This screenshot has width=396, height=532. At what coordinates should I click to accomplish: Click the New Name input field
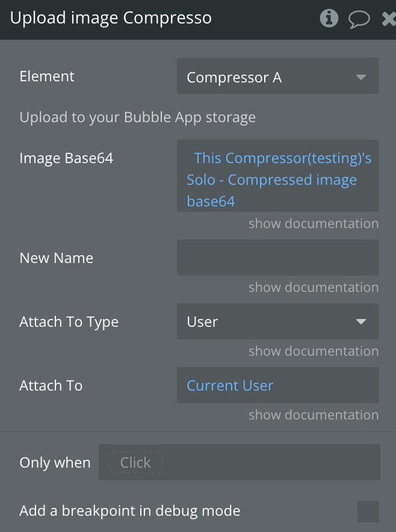277,258
